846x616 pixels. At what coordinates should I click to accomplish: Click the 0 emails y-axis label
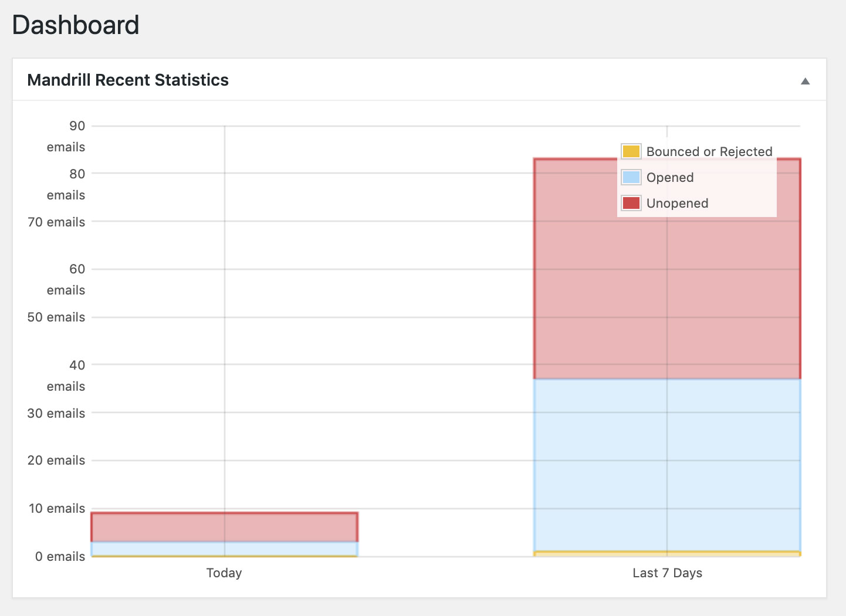[60, 556]
